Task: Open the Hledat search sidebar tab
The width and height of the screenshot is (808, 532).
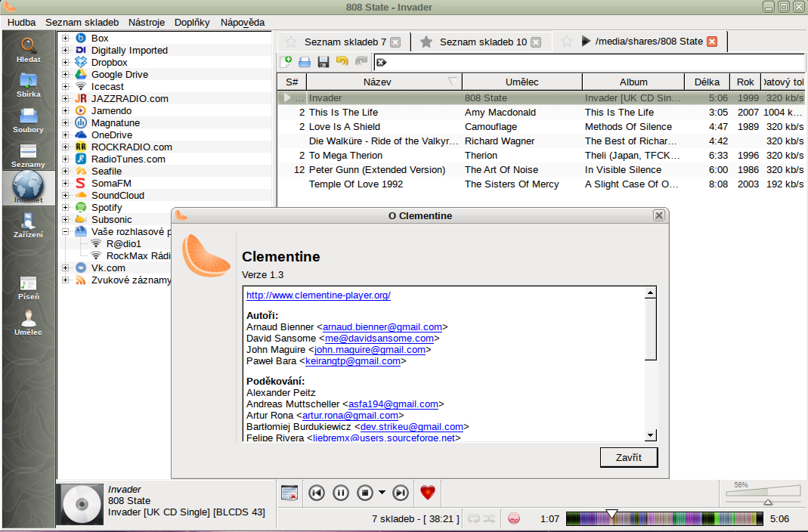Action: [x=28, y=50]
